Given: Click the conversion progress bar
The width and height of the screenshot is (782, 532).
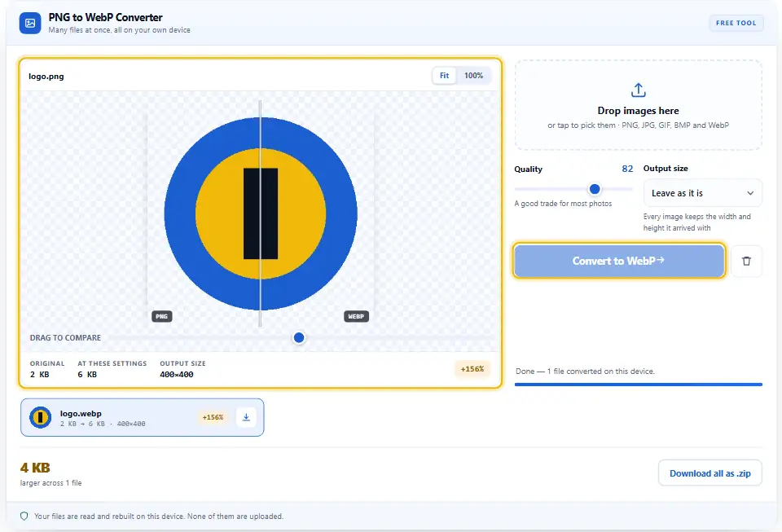Looking at the screenshot, I should [638, 385].
